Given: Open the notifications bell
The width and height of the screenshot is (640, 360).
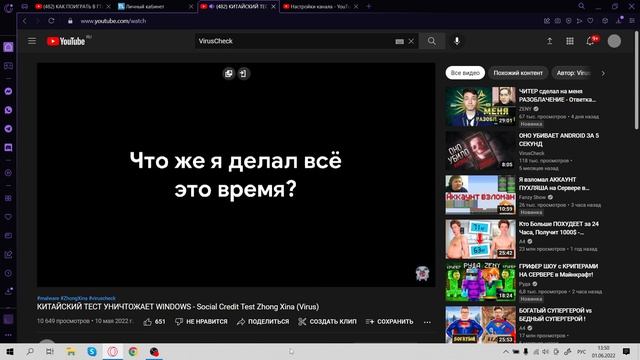Looking at the screenshot, I should point(591,41).
